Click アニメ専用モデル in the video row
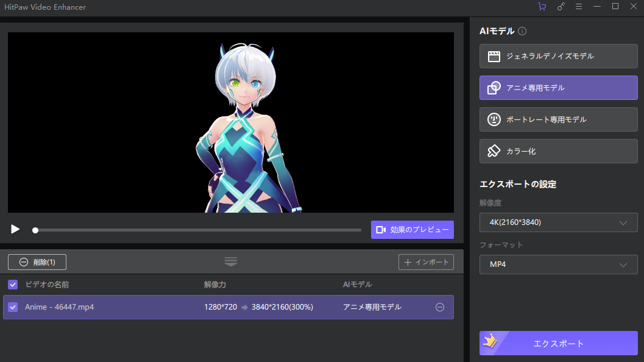Image resolution: width=644 pixels, height=362 pixels. click(x=372, y=307)
